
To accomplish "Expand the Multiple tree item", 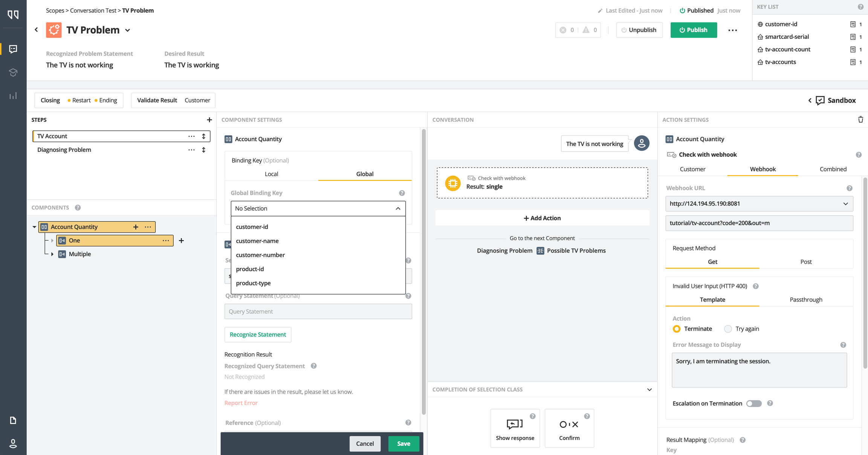I will coord(52,254).
